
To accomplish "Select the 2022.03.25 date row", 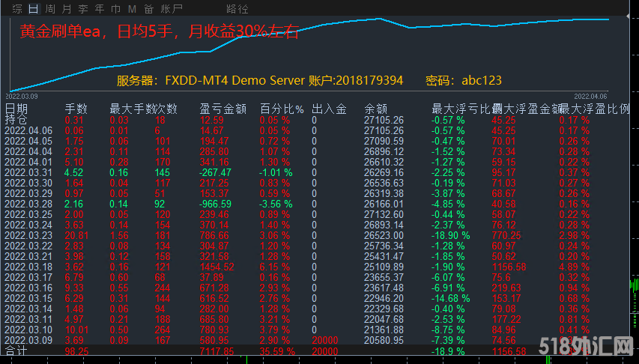I will (28, 214).
